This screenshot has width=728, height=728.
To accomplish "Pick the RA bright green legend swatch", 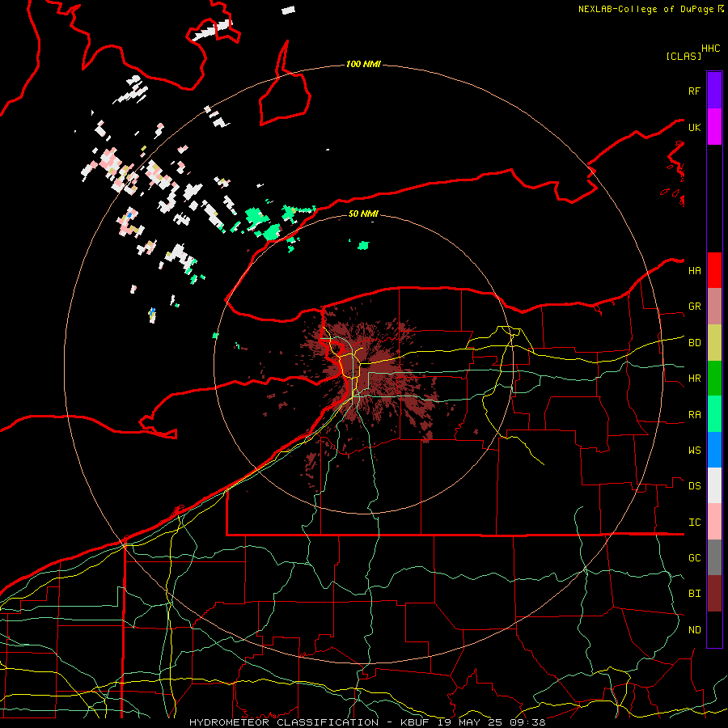I will click(x=714, y=414).
